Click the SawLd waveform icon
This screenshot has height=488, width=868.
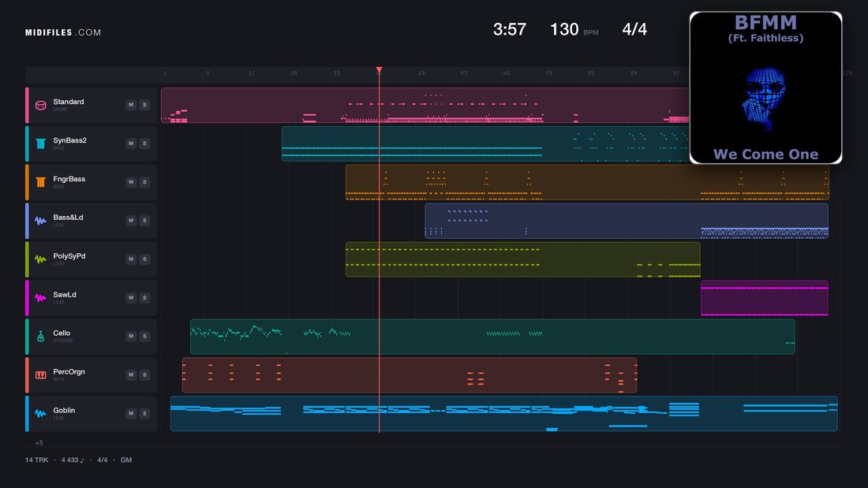40,298
